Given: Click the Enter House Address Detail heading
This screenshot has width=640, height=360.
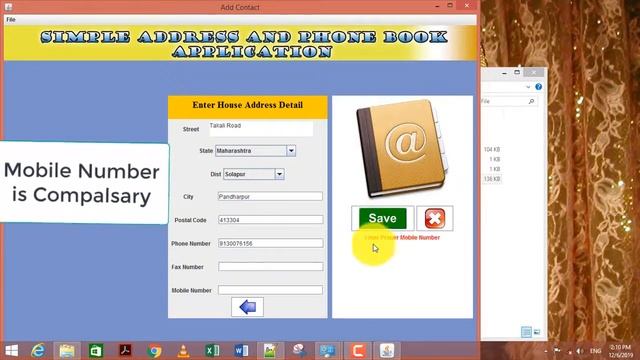Looking at the screenshot, I should click(x=248, y=105).
